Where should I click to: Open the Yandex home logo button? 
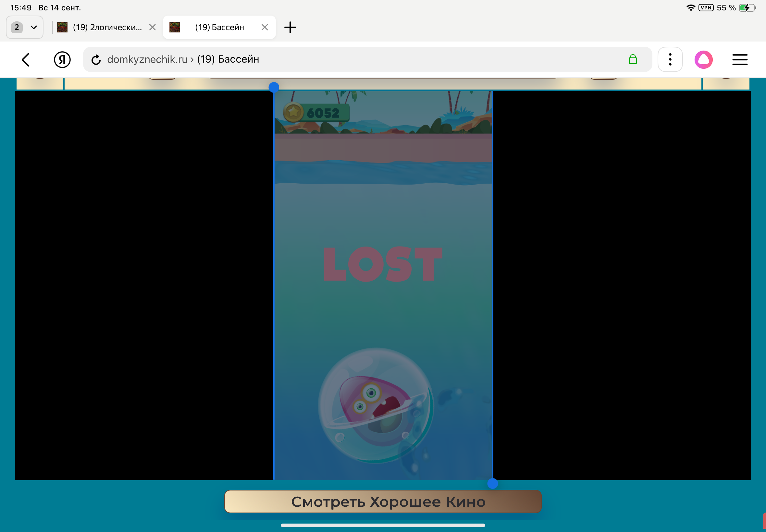click(x=62, y=60)
